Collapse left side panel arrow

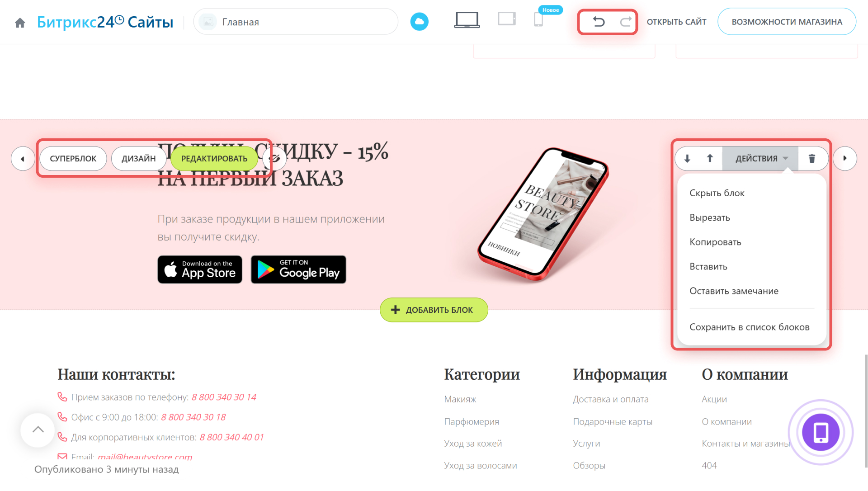pyautogui.click(x=23, y=159)
